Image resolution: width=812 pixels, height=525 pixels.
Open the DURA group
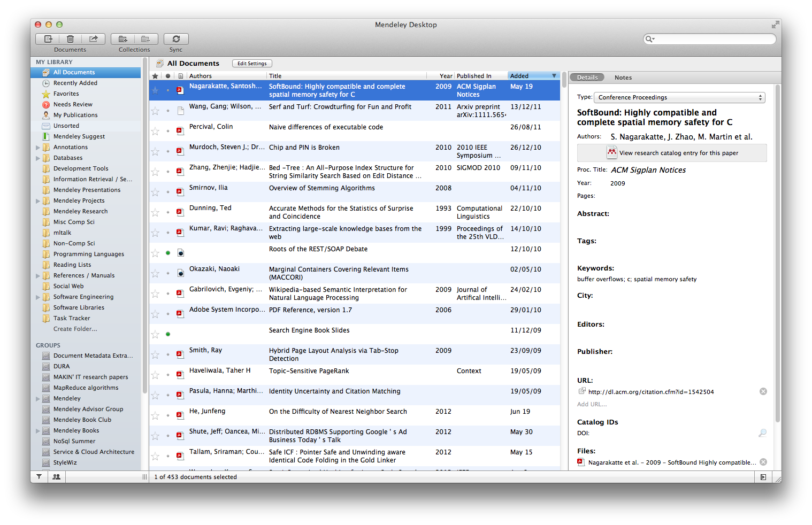click(x=62, y=366)
